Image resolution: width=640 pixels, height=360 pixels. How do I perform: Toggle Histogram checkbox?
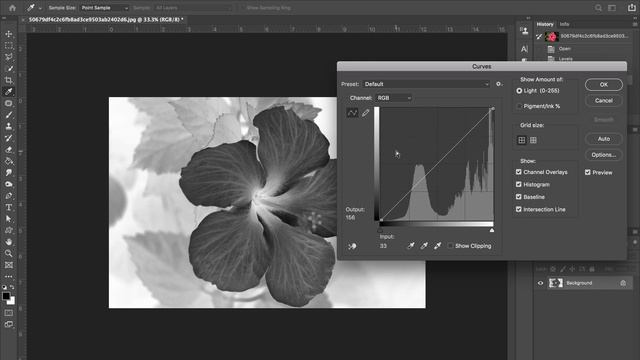519,184
